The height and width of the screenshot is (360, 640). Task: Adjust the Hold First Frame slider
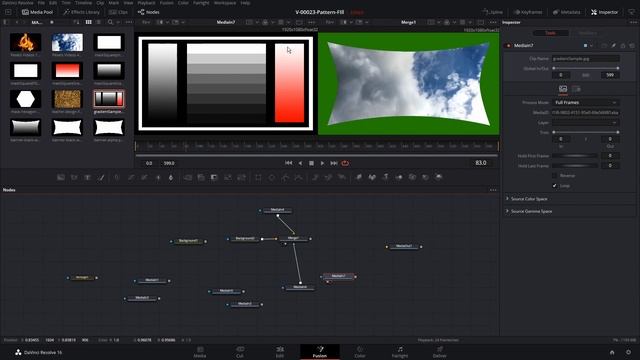click(575, 156)
